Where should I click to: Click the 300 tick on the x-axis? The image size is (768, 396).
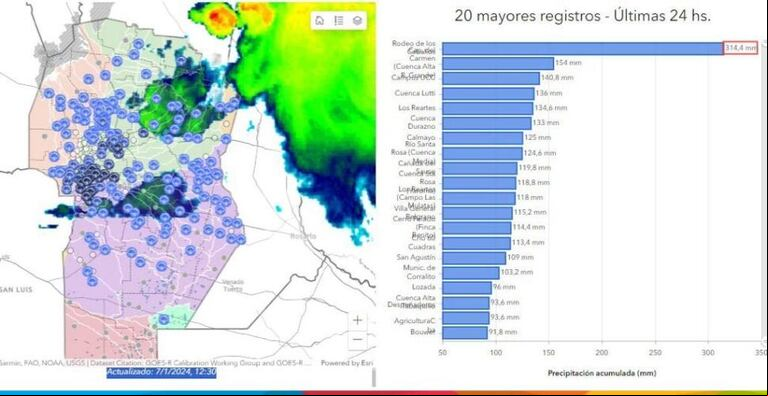(708, 353)
